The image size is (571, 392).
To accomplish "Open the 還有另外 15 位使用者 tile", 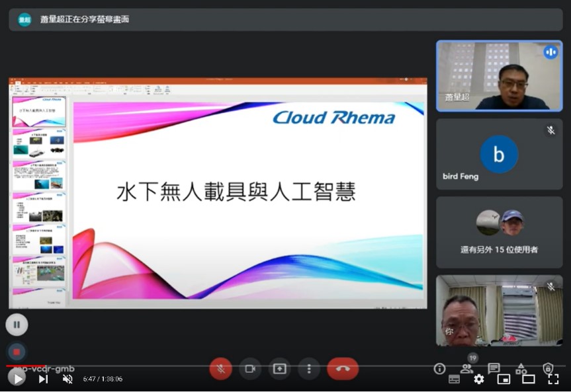I will pyautogui.click(x=500, y=232).
